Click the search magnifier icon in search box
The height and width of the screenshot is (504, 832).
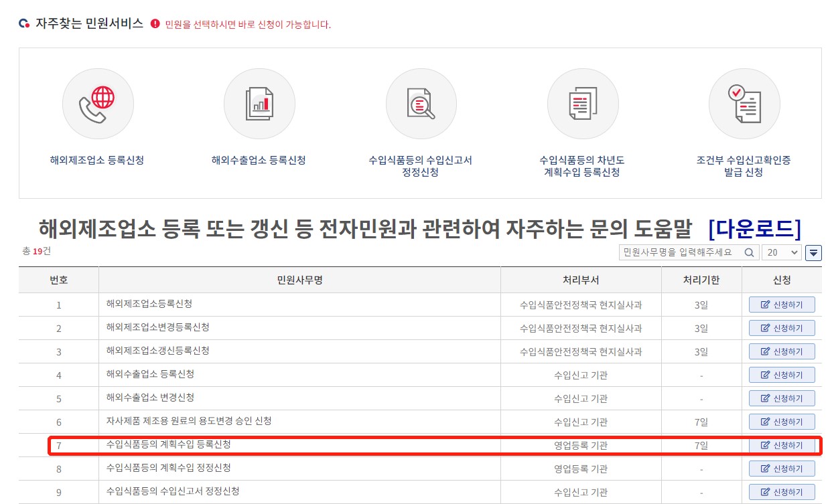[x=750, y=252]
